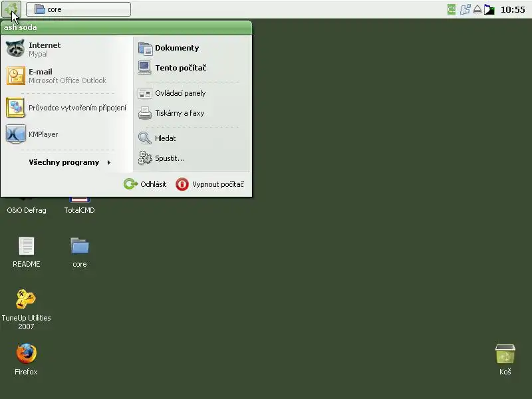Screen dimensions: 532x399
Task: Click the green Start button logo
Action: 11,9
